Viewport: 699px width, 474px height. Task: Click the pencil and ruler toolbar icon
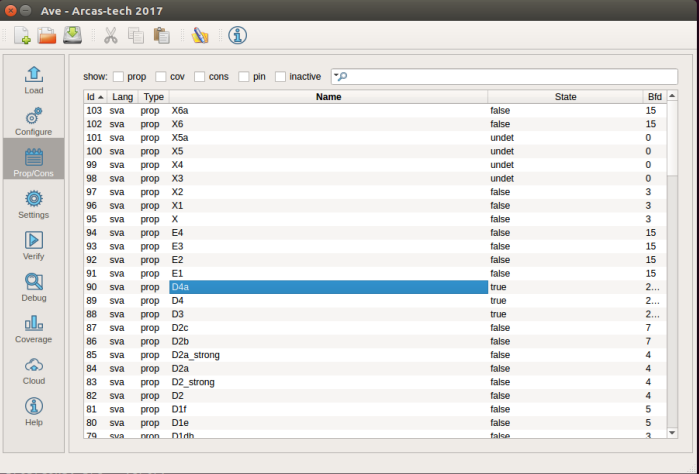click(200, 35)
